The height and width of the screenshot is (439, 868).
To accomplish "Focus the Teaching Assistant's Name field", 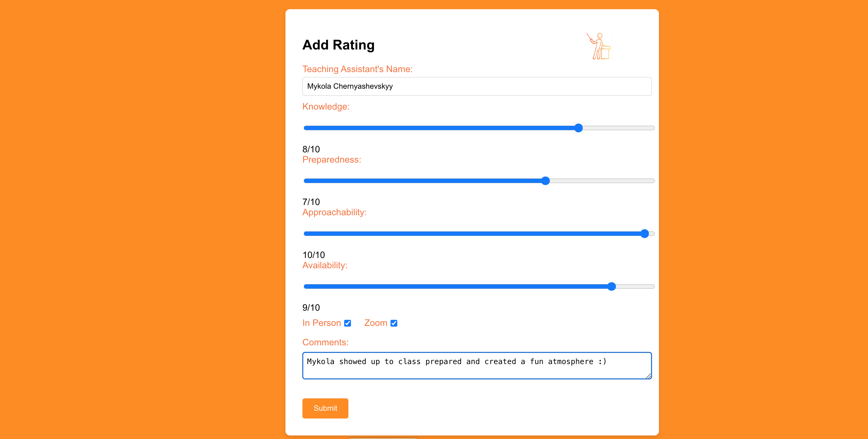I will pos(477,86).
